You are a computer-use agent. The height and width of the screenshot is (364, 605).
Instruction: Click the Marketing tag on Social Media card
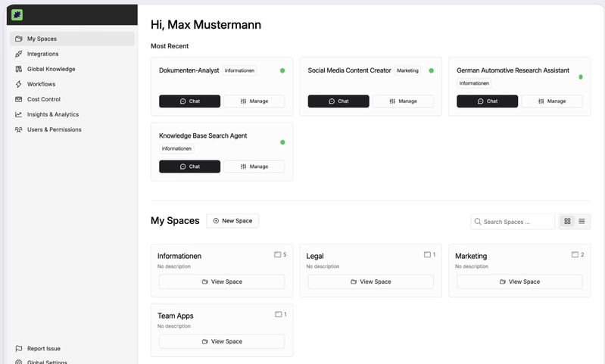pyautogui.click(x=407, y=70)
